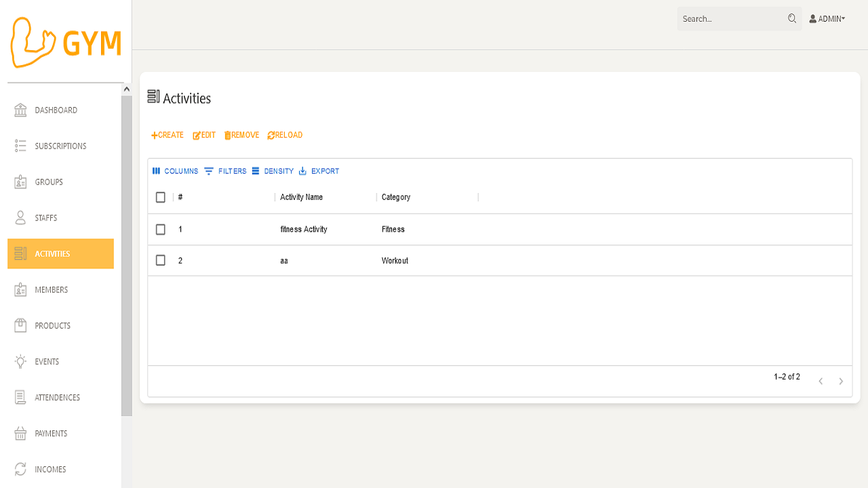The width and height of the screenshot is (868, 488).
Task: Switch to the Incomes section
Action: pos(50,469)
